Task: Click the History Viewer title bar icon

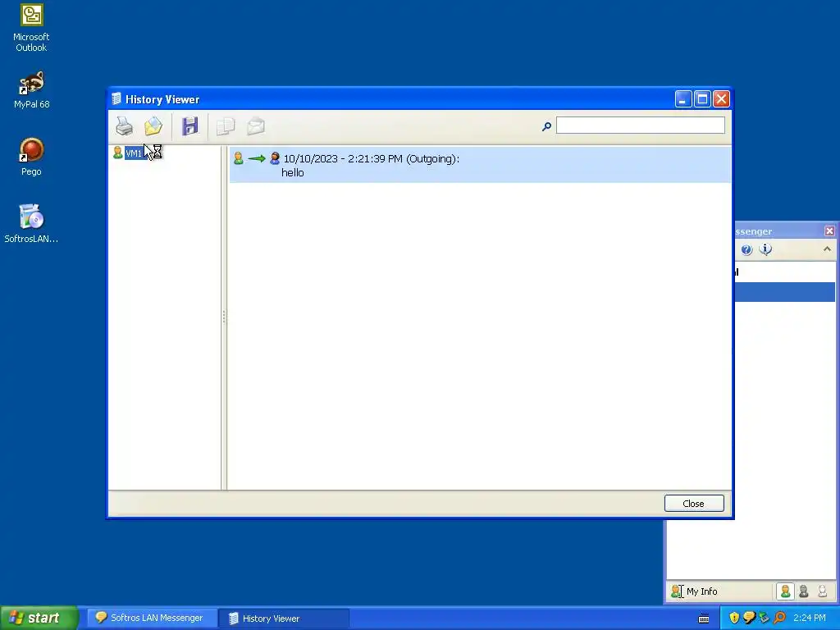Action: (x=116, y=99)
